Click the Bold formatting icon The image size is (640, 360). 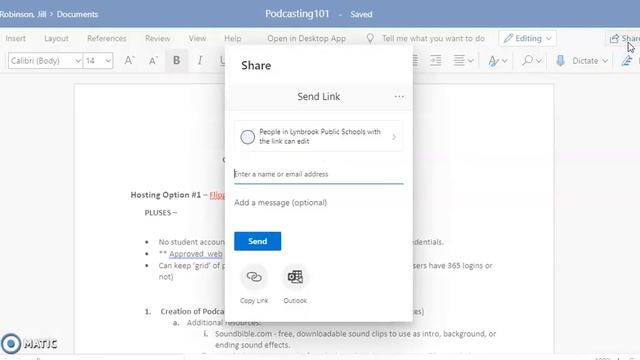[176, 60]
